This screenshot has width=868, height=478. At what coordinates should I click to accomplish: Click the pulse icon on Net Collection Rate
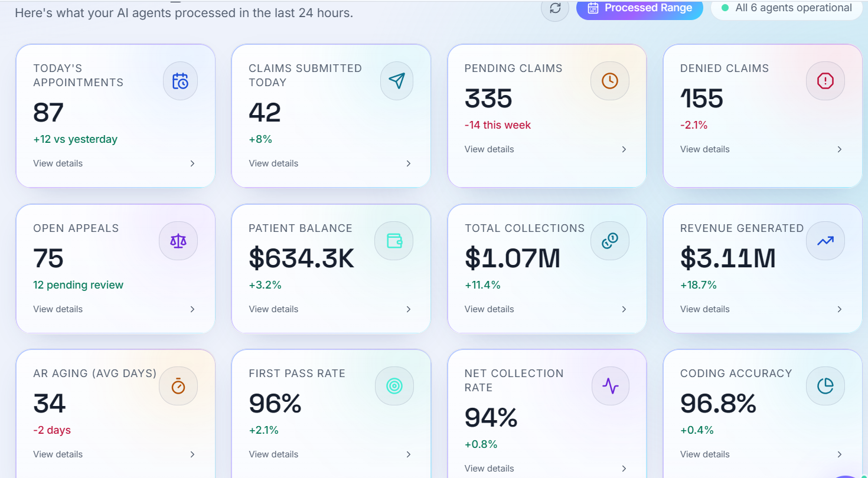click(611, 387)
